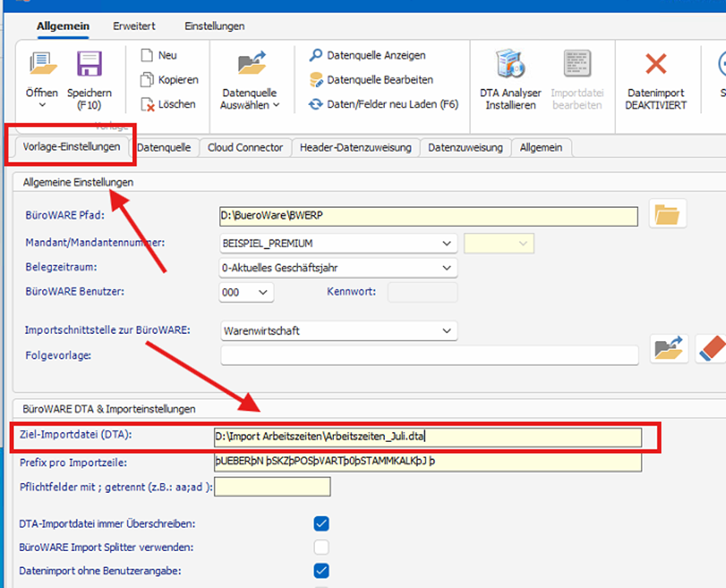The image size is (726, 588).
Task: Select the Header-Datenzuweisung tab
Action: coord(356,147)
